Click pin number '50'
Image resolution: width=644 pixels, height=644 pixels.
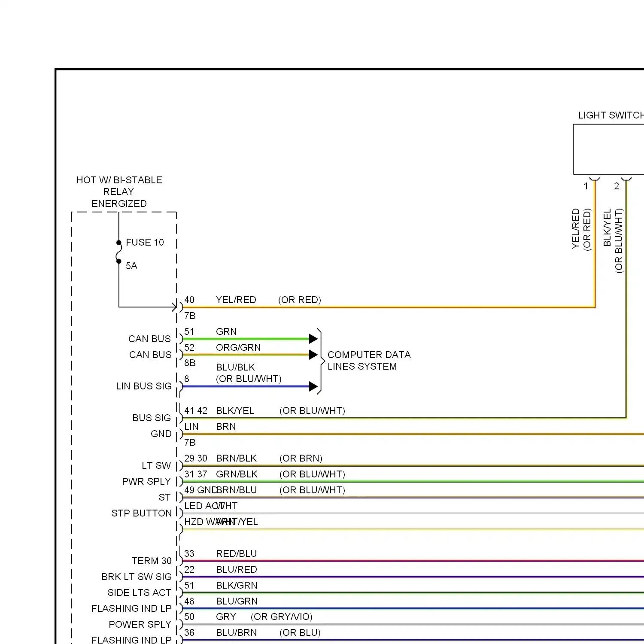(189, 617)
